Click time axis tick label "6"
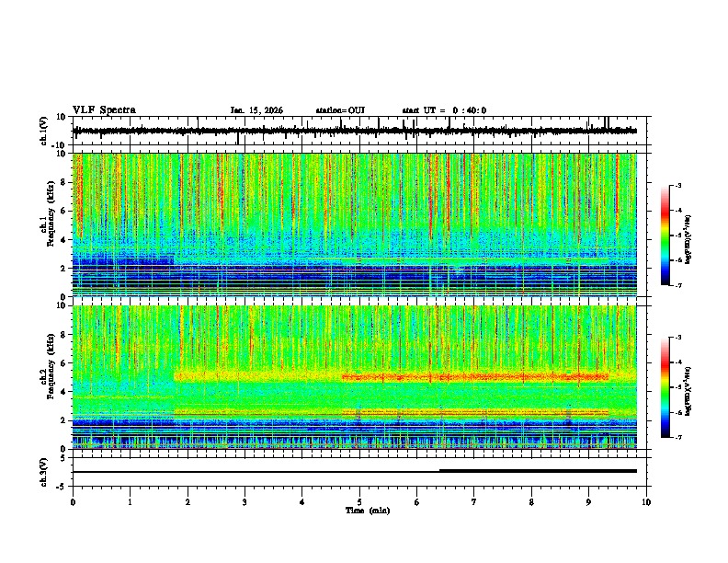728x563 pixels. tap(417, 502)
